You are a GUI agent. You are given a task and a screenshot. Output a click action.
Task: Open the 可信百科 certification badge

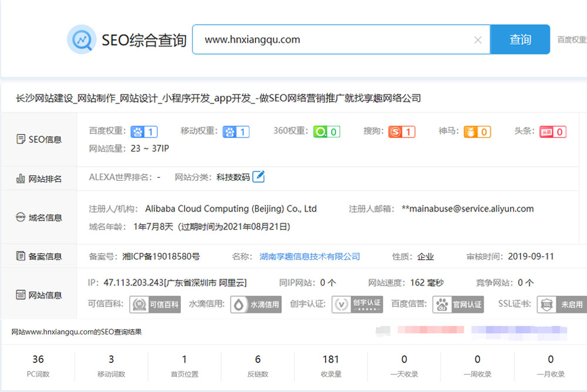click(x=156, y=305)
